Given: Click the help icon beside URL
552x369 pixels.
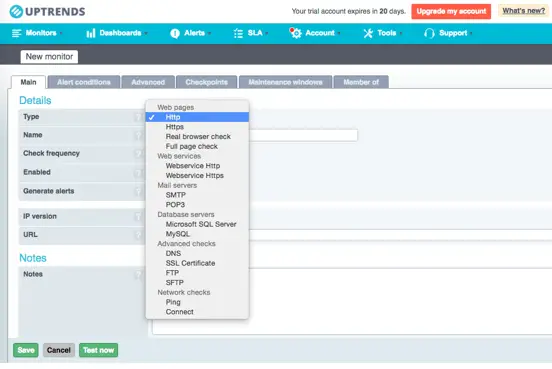Looking at the screenshot, I should 138,235.
